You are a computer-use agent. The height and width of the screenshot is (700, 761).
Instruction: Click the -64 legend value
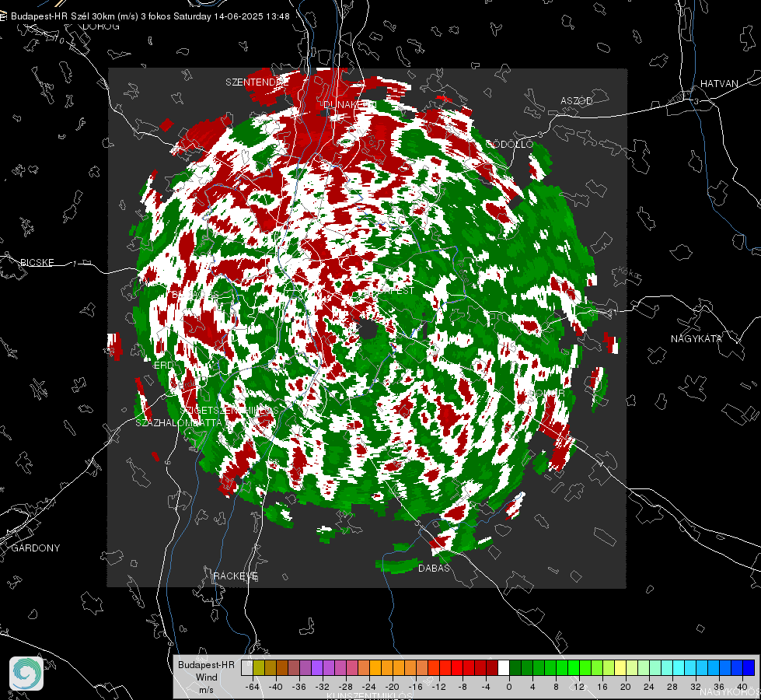coord(253,687)
